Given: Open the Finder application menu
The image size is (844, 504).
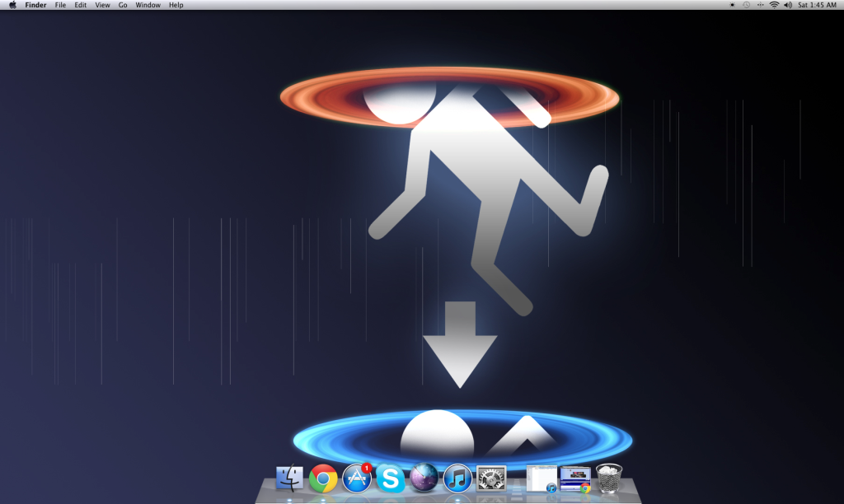Looking at the screenshot, I should tap(35, 5).
